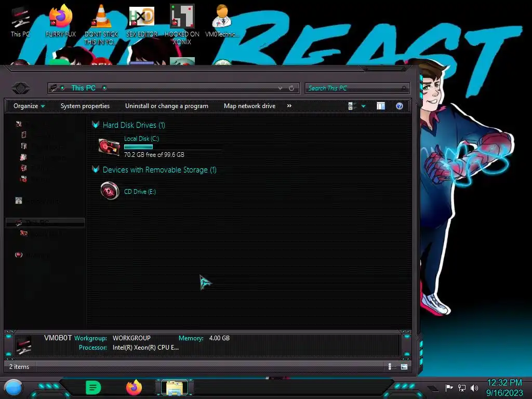Select the Favorites root item in sidebar

(x=33, y=125)
